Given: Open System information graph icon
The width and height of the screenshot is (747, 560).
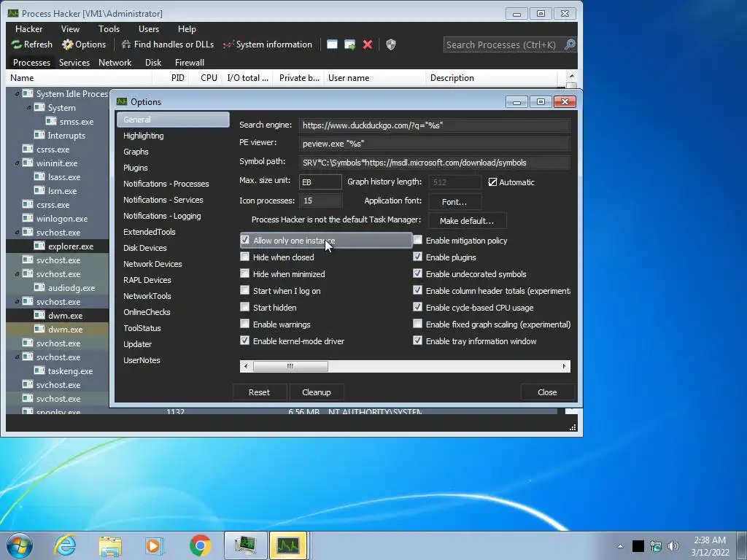Looking at the screenshot, I should coord(228,44).
